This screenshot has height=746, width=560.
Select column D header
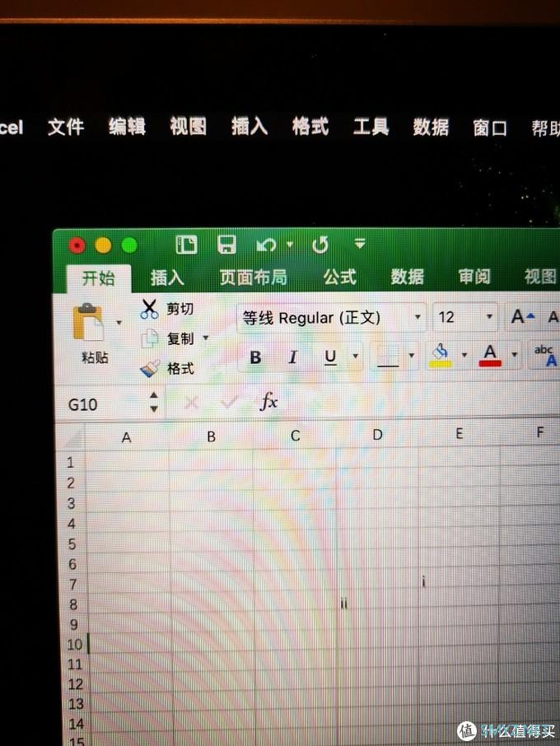377,435
